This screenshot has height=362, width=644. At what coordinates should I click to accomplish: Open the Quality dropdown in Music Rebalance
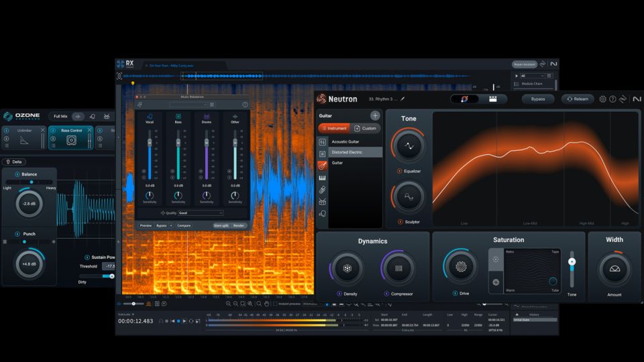tap(201, 213)
